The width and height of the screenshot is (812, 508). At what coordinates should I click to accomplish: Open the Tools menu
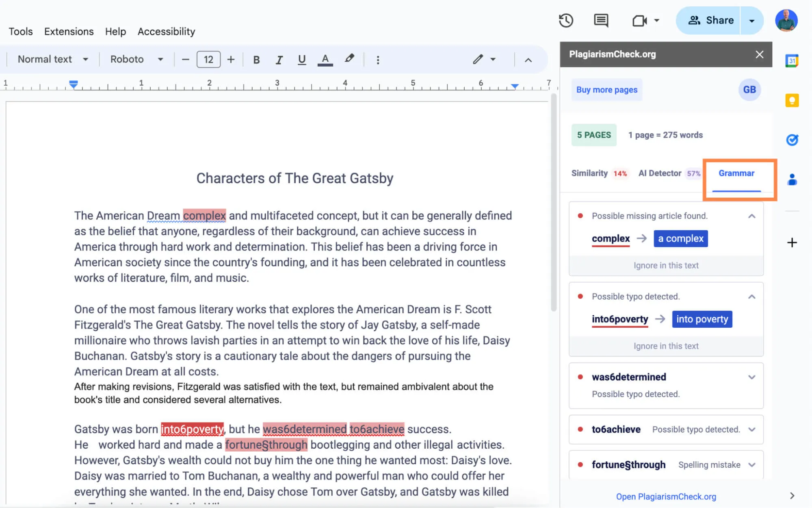20,31
